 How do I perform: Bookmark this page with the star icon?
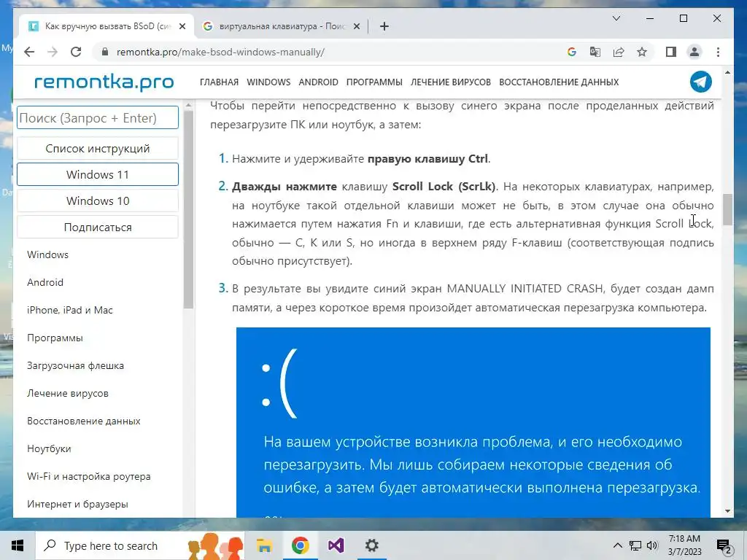point(642,52)
